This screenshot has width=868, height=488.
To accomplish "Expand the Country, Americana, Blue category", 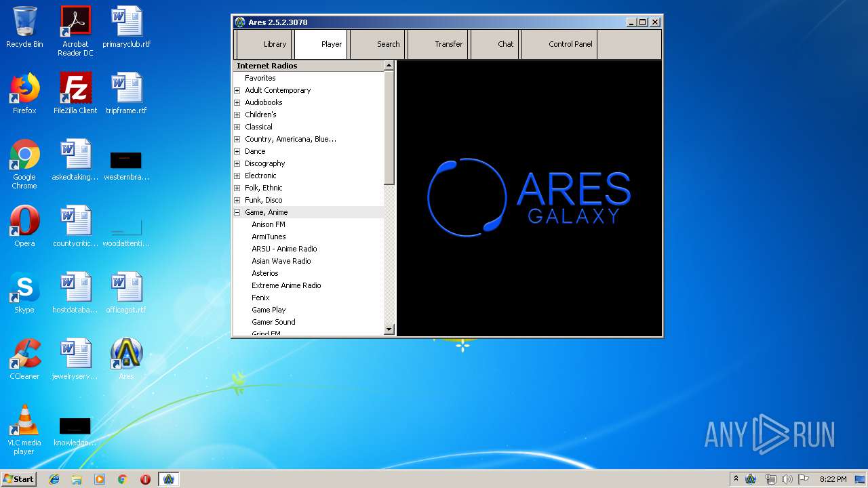I will [237, 139].
